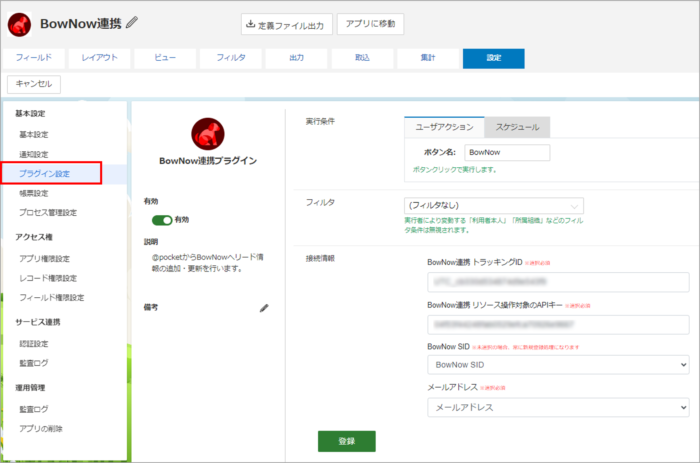Click the 定義ファイル出力 button

(287, 24)
